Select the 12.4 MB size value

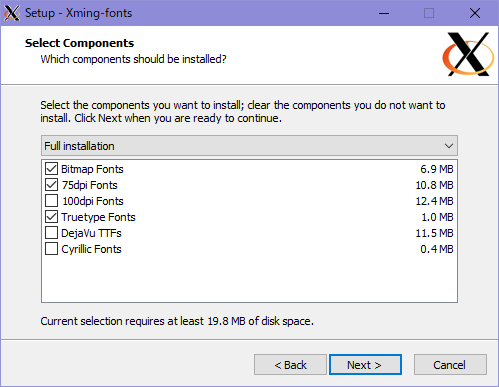pyautogui.click(x=434, y=201)
